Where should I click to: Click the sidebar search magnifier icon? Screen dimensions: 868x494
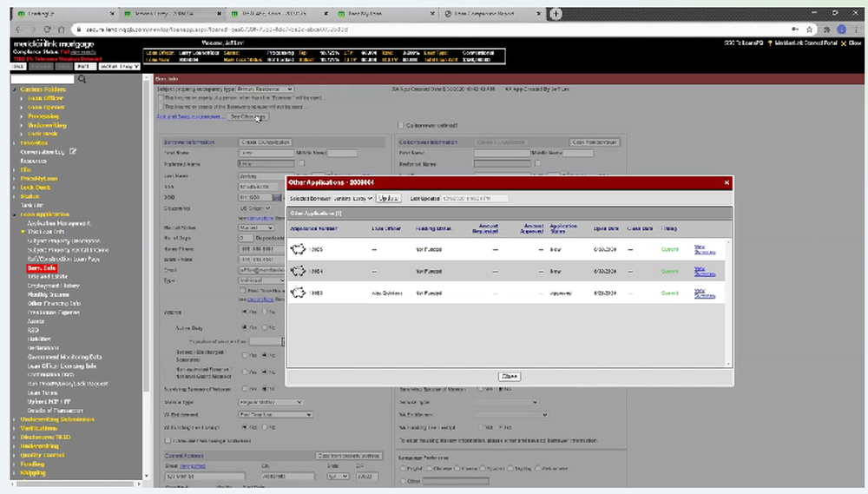pyautogui.click(x=82, y=79)
